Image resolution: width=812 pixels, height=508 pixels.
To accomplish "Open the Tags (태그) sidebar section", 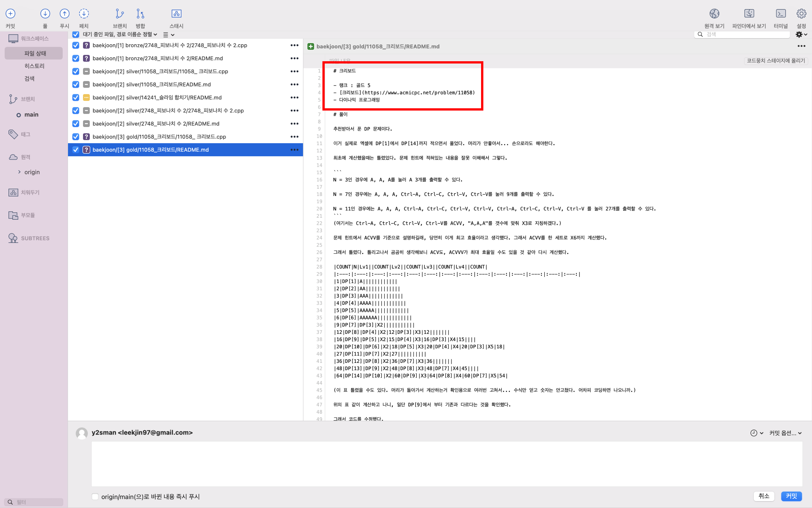I will [25, 134].
